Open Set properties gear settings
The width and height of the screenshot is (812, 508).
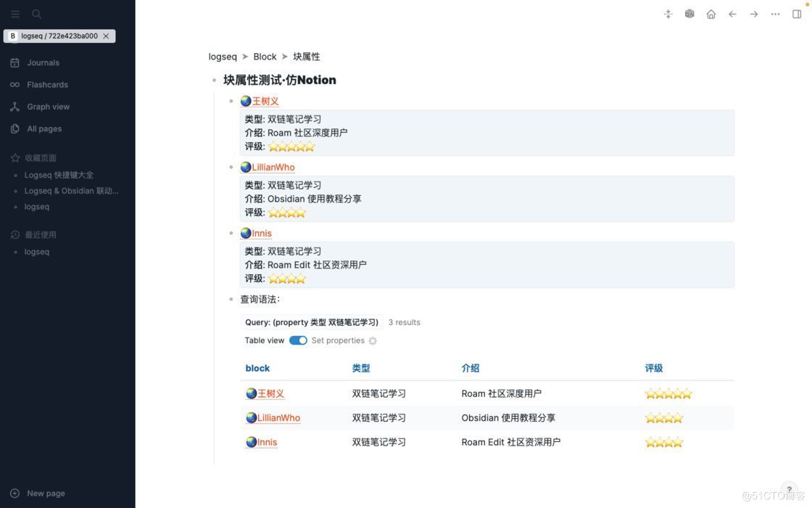(373, 341)
